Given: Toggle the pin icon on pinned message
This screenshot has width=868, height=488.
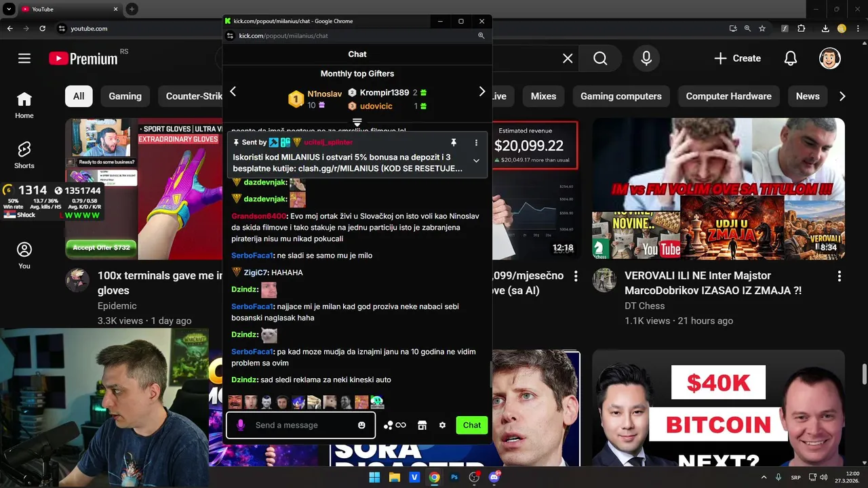Looking at the screenshot, I should tap(454, 142).
